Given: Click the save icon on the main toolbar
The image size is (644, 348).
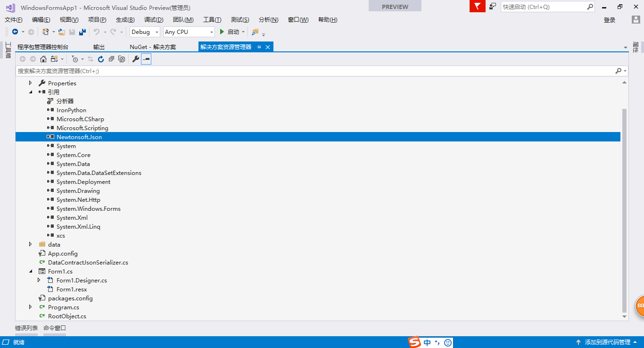Looking at the screenshot, I should 72,32.
